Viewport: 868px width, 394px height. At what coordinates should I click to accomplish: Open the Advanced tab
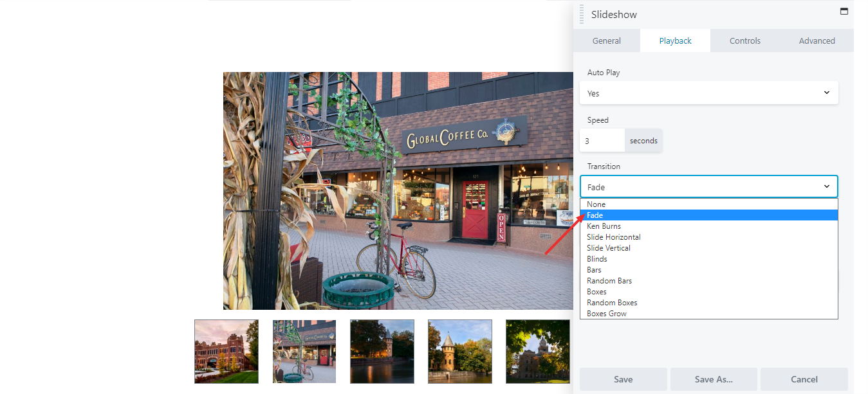(x=817, y=40)
